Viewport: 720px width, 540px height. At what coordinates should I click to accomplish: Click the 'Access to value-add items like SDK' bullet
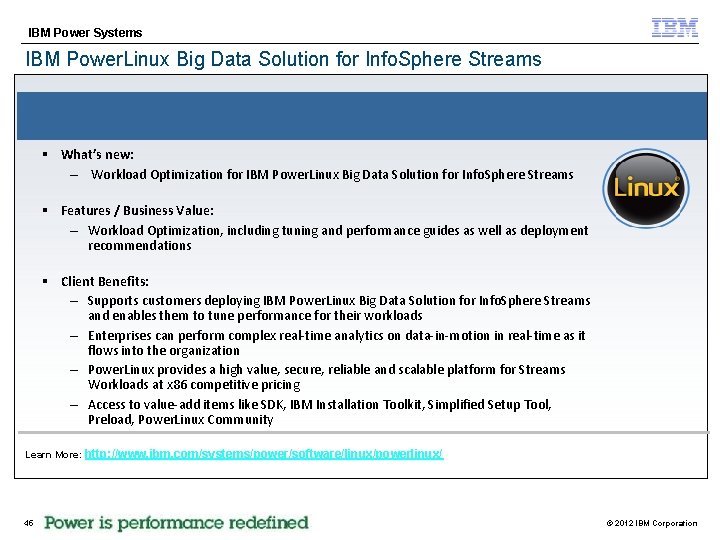[x=320, y=411]
